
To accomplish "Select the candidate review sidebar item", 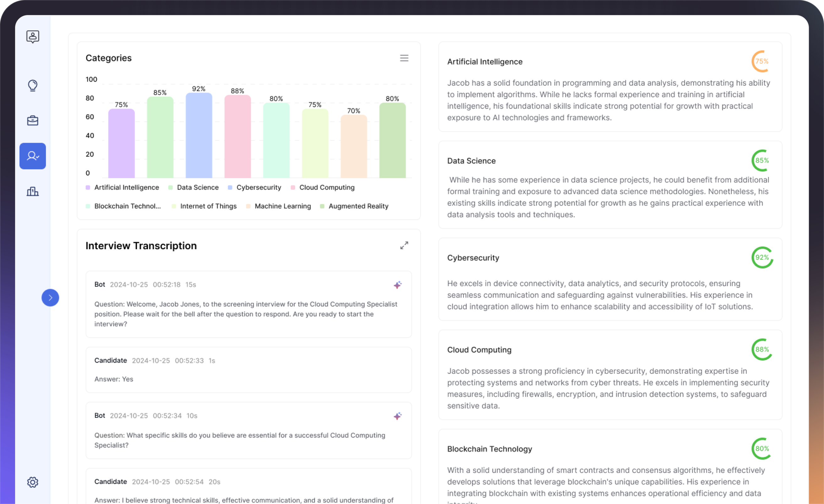I will click(x=32, y=156).
